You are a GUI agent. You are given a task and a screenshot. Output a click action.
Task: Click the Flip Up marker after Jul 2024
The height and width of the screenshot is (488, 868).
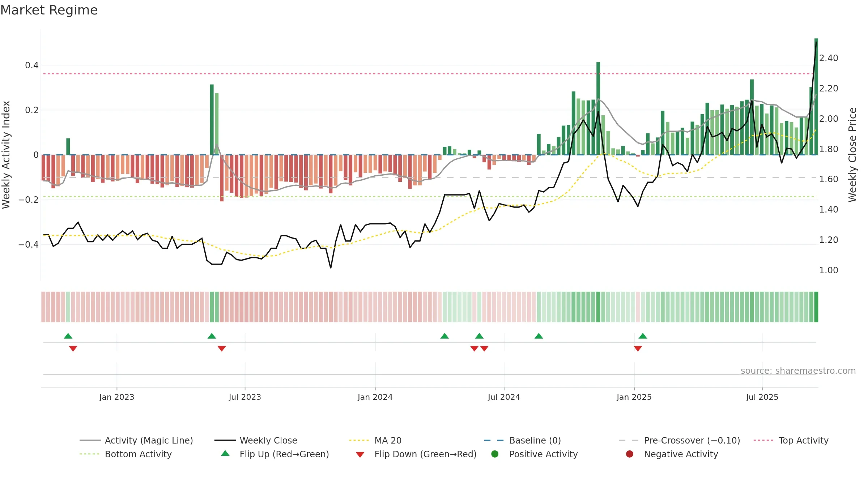pyautogui.click(x=539, y=336)
